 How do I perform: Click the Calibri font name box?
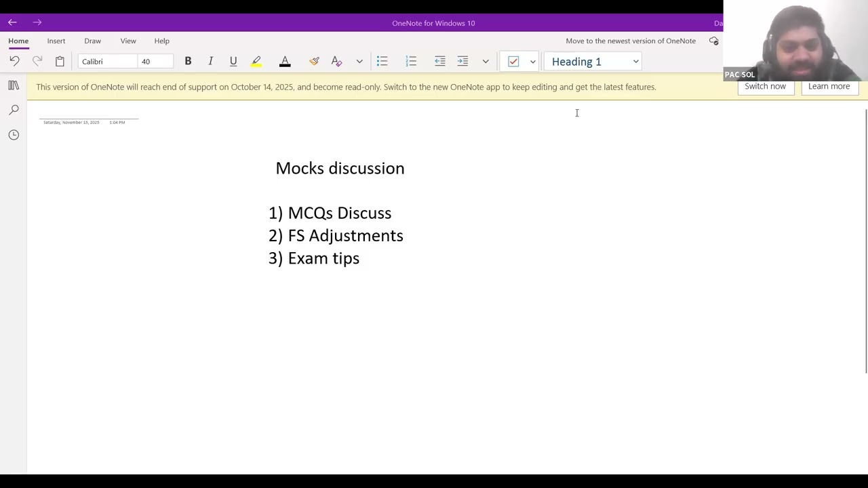(107, 62)
